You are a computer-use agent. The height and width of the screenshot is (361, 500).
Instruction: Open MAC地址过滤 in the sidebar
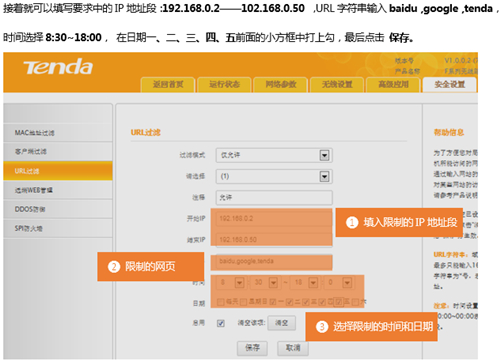(x=58, y=133)
